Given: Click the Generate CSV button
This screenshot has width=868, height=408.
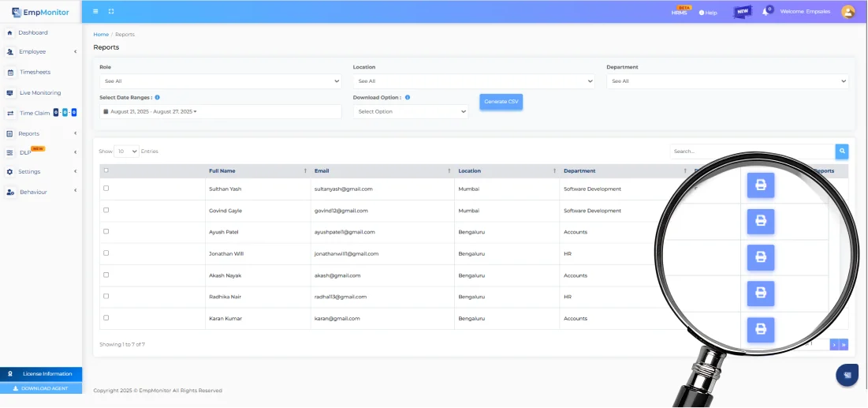Looking at the screenshot, I should point(501,102).
